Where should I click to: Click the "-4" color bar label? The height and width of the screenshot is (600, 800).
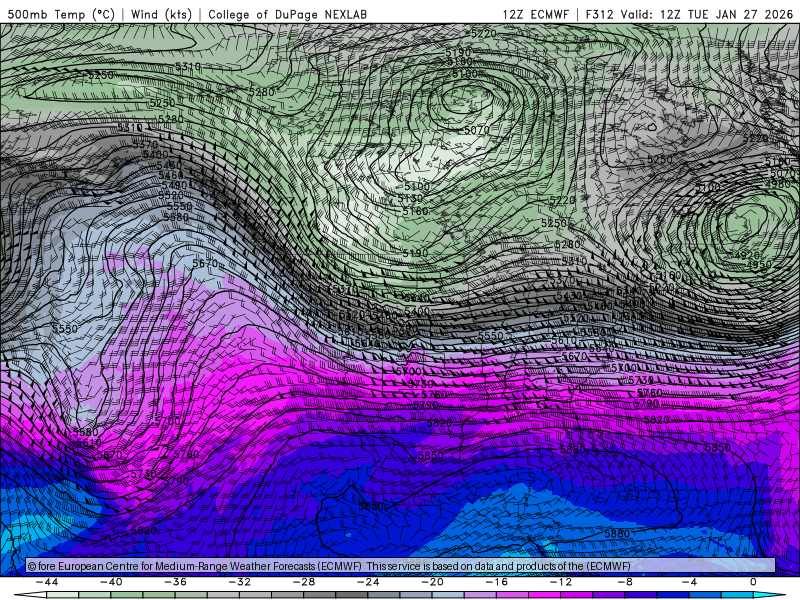tap(689, 582)
